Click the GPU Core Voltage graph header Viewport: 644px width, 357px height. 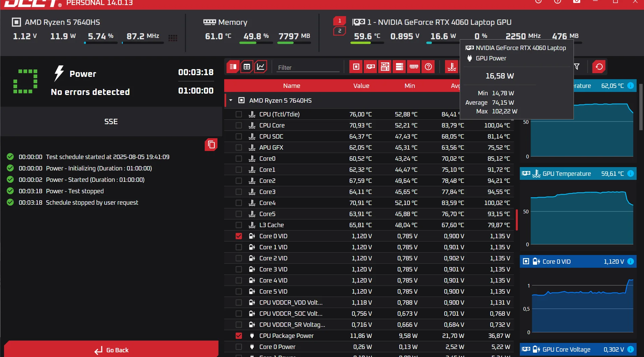click(578, 349)
